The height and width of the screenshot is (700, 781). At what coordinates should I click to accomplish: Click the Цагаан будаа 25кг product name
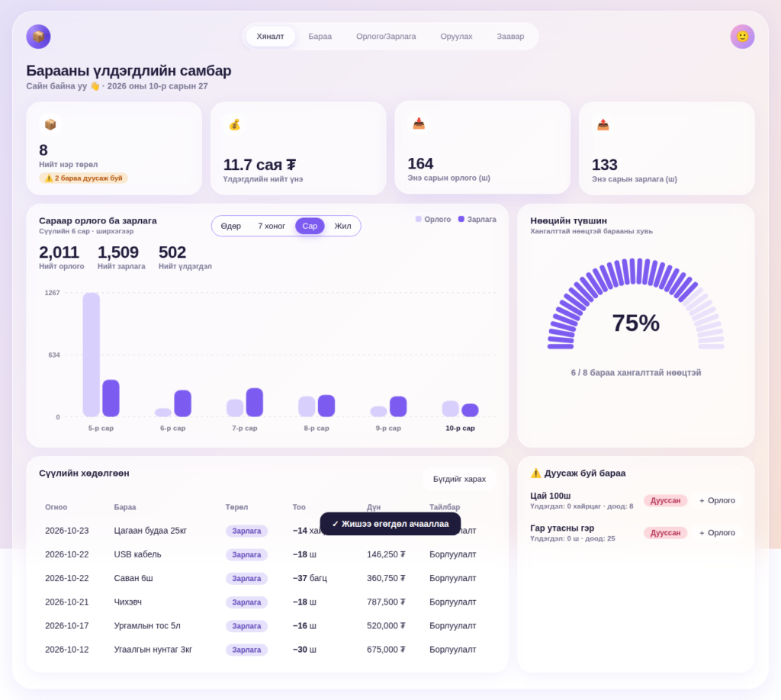pyautogui.click(x=150, y=531)
